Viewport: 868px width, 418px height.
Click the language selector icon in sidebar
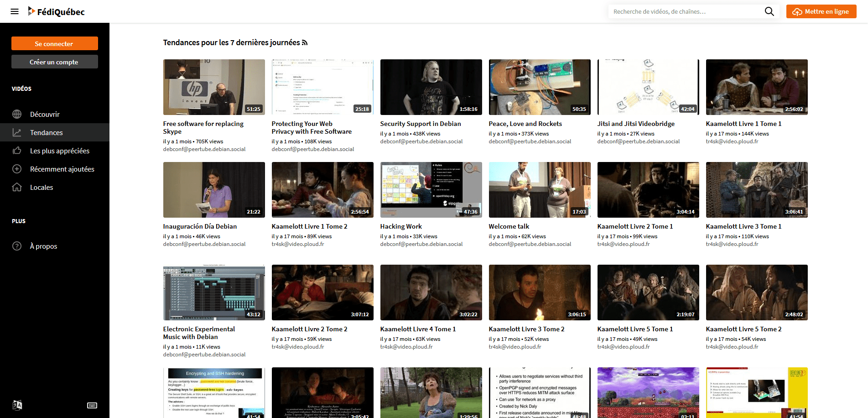17,405
